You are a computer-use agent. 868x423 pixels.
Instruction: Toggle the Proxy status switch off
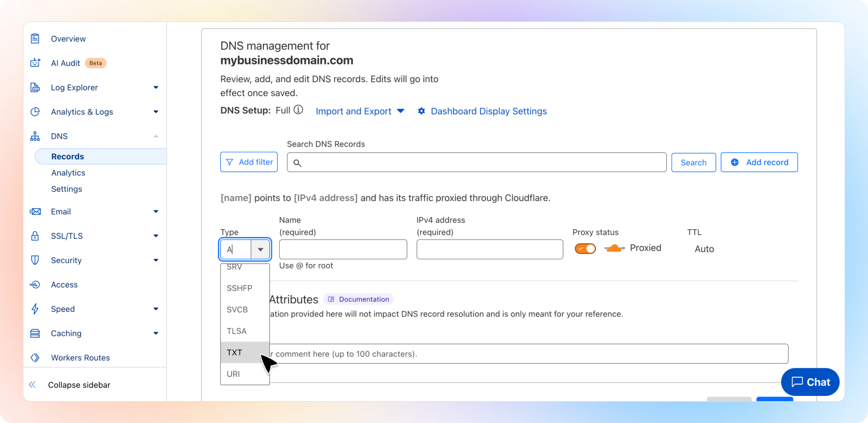(585, 248)
